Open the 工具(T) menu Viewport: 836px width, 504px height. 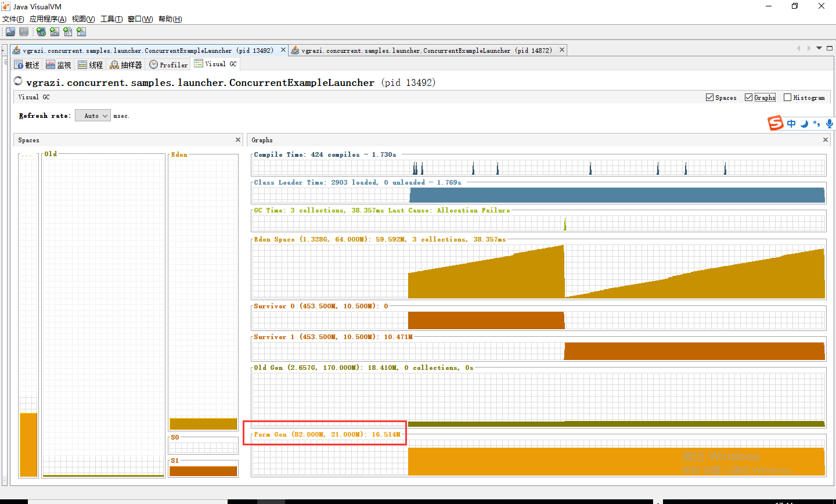tap(111, 19)
